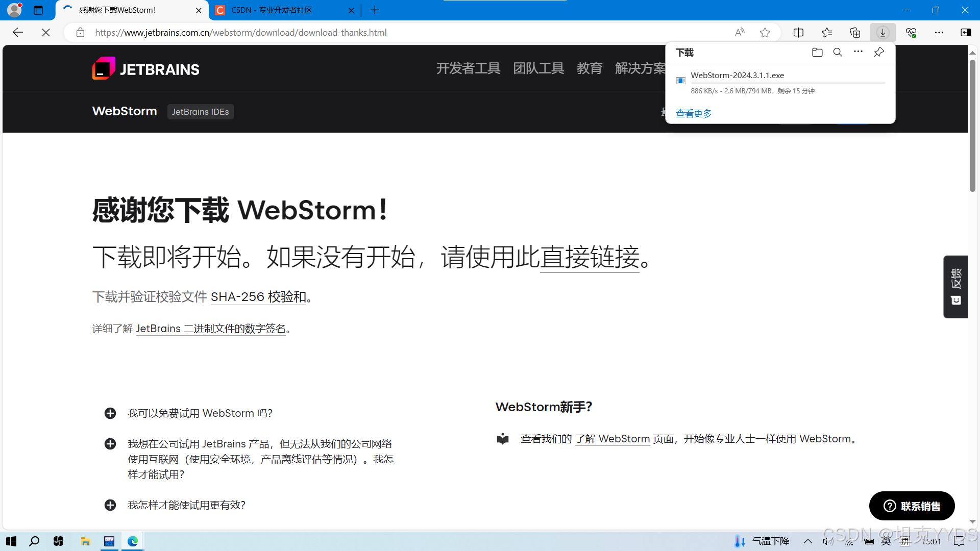Image resolution: width=980 pixels, height=551 pixels.
Task: Click the scrollbar down arrow
Action: click(973, 521)
